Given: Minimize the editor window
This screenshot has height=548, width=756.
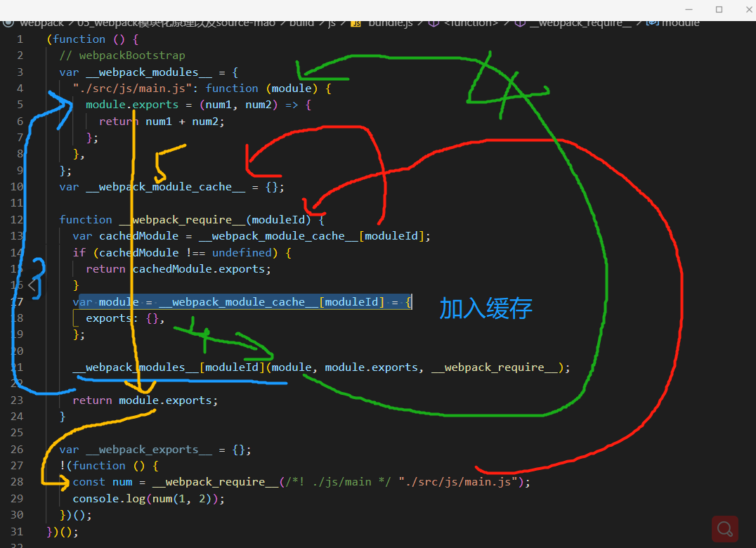Looking at the screenshot, I should pyautogui.click(x=689, y=9).
